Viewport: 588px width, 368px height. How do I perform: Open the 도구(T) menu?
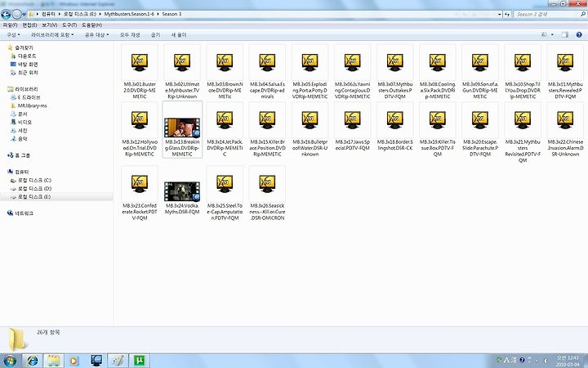coord(69,25)
